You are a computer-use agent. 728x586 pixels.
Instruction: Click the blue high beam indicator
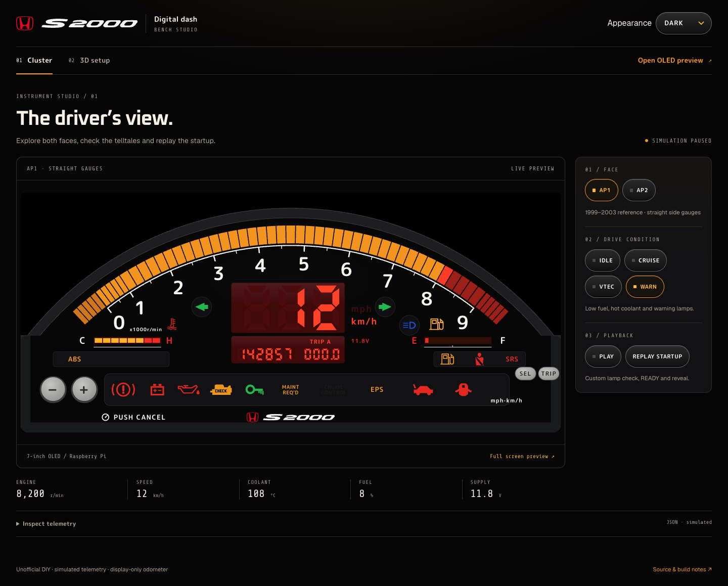click(409, 325)
